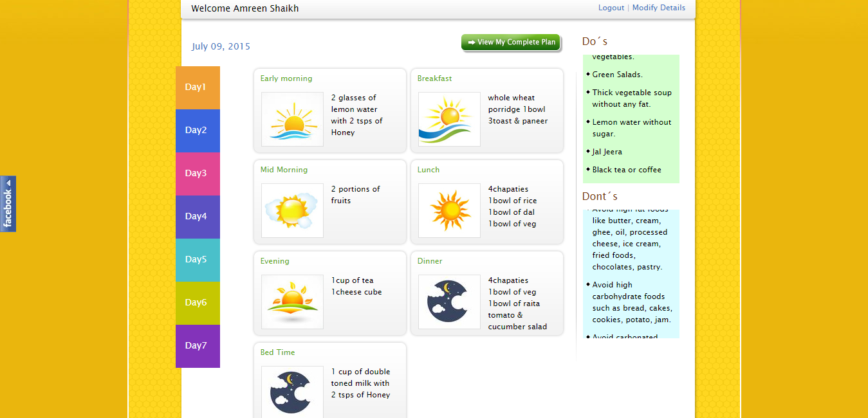Viewport: 868px width, 418px height.
Task: Click the Black tea or coffee item in Do's list
Action: (626, 170)
